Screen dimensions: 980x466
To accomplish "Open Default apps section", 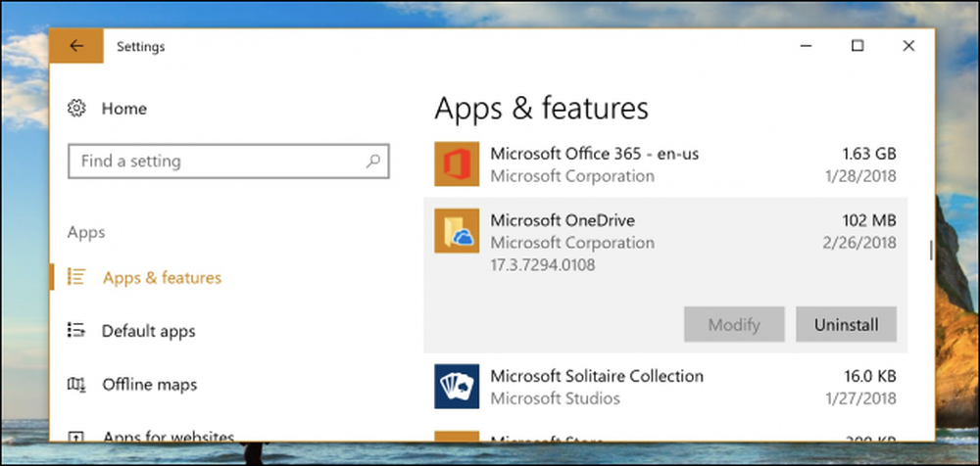I will 149,331.
